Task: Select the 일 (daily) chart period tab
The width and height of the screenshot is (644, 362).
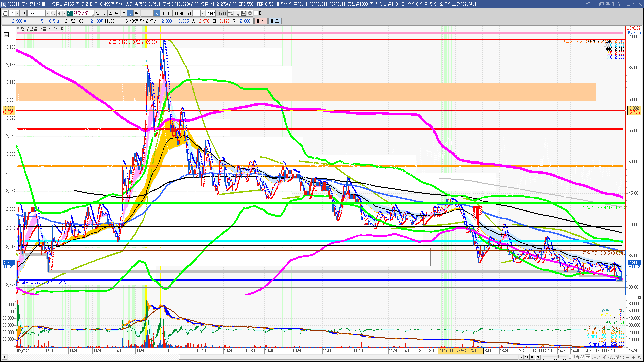Action: coord(98,13)
